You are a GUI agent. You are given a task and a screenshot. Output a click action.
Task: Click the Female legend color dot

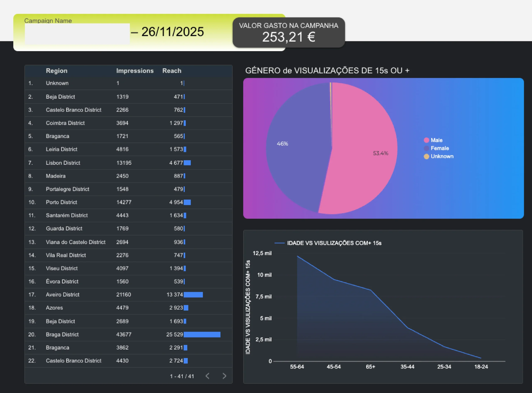426,148
